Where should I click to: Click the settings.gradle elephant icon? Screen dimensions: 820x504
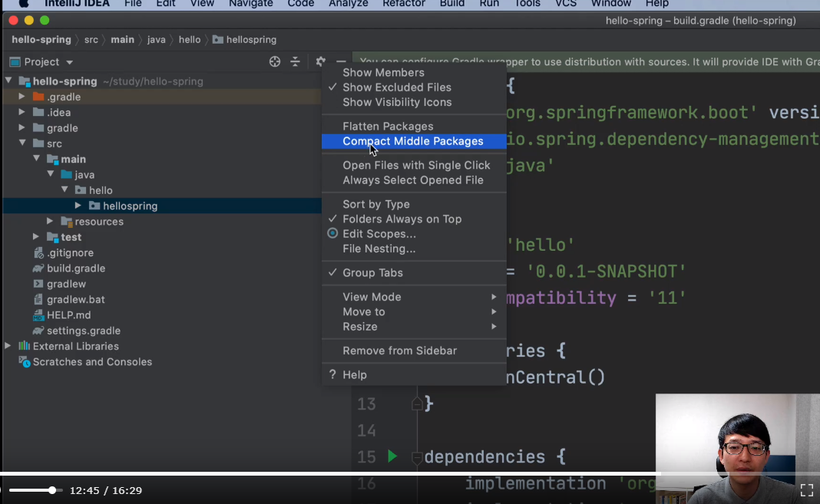[38, 331]
